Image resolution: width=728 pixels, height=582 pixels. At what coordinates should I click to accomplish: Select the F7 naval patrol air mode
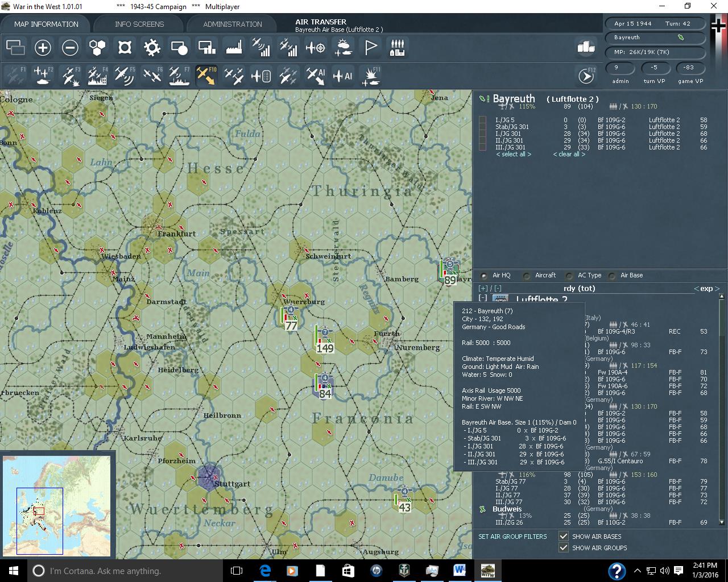pyautogui.click(x=179, y=76)
